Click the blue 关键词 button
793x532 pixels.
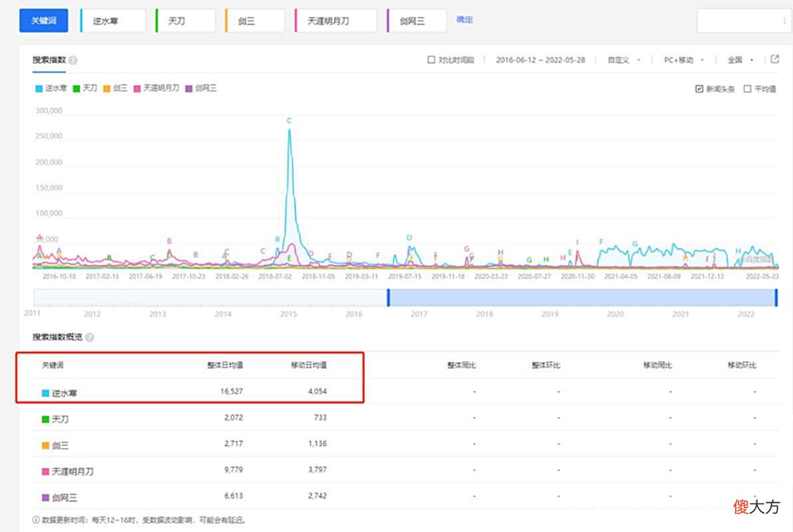tap(43, 21)
